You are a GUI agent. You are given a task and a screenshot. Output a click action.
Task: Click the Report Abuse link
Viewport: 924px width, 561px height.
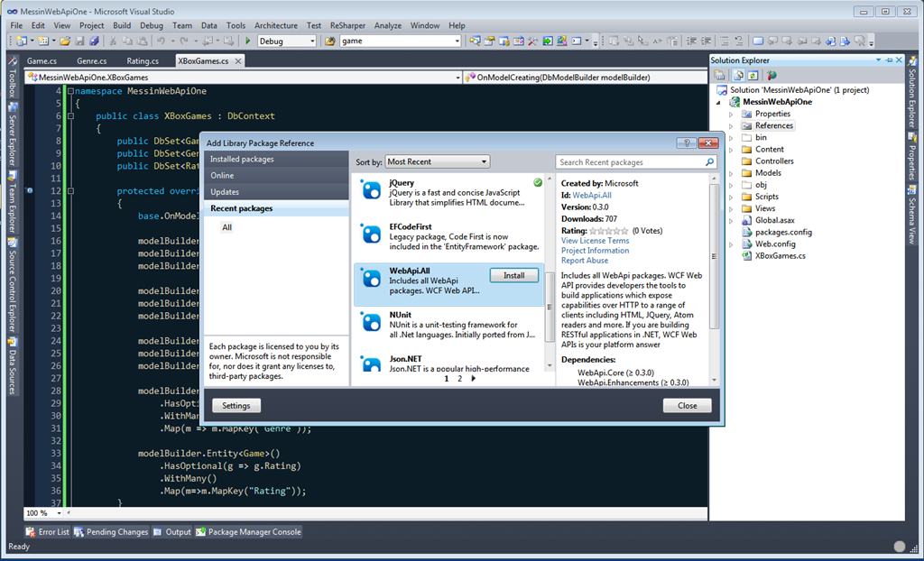585,261
